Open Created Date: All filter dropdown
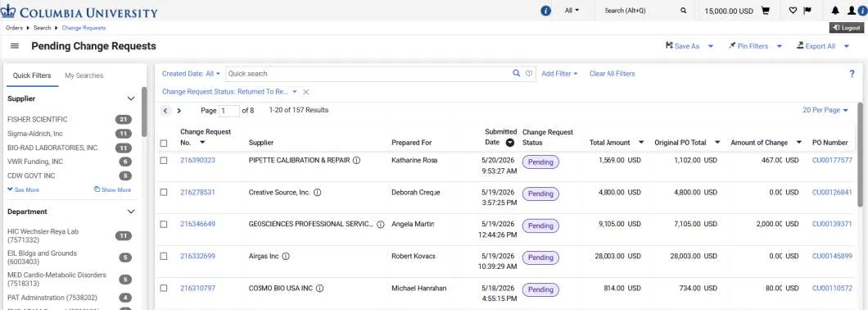868x310 pixels. click(x=191, y=73)
